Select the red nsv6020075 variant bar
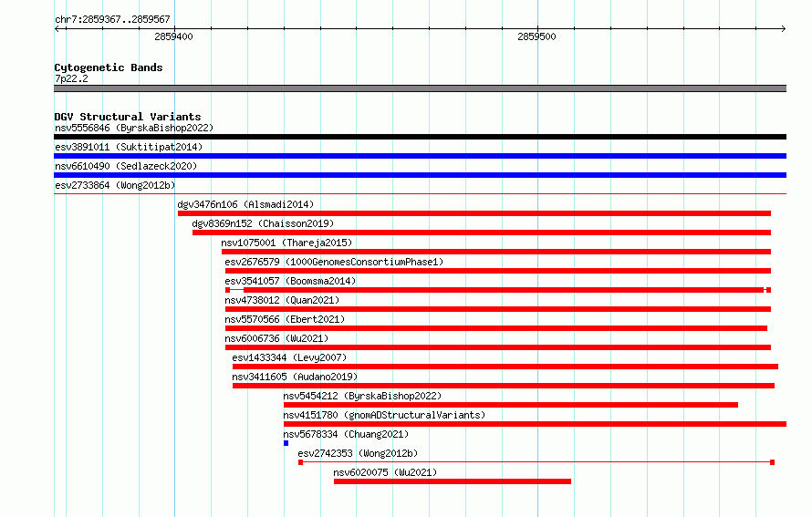Viewport: 812px width, 517px height. (453, 481)
